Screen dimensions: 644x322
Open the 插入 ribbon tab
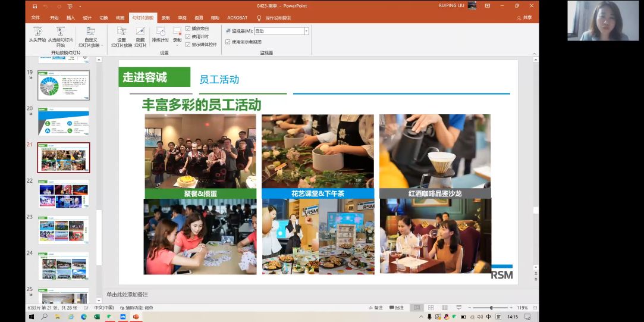71,18
